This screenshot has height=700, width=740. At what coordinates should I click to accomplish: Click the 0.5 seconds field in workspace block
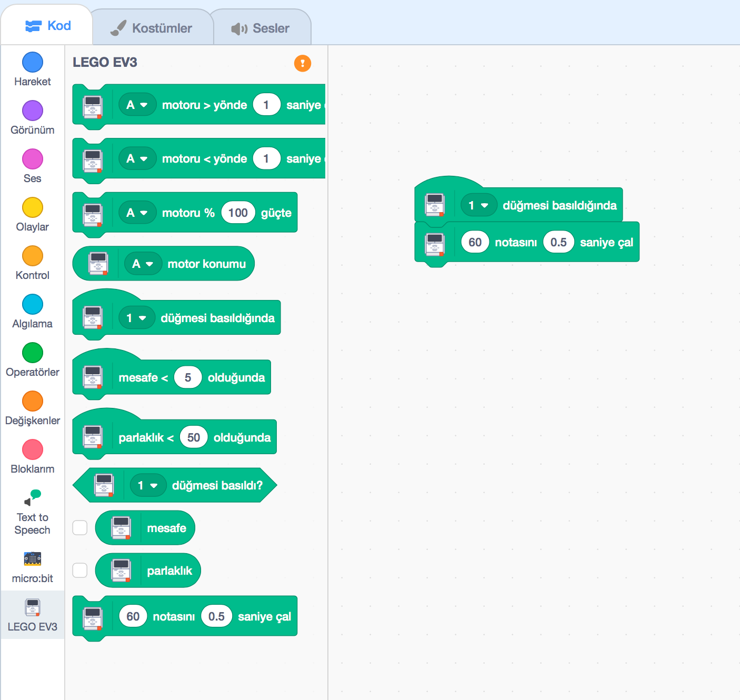tap(558, 242)
